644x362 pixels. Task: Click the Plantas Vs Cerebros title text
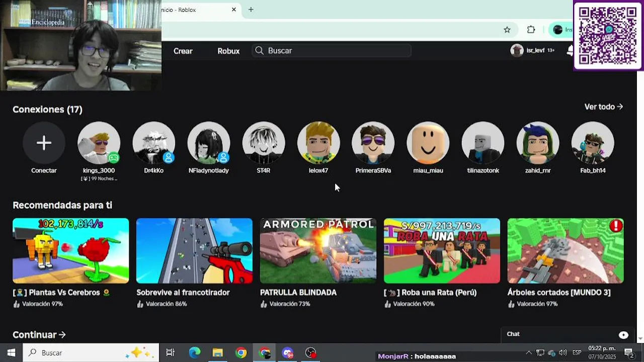tap(61, 293)
